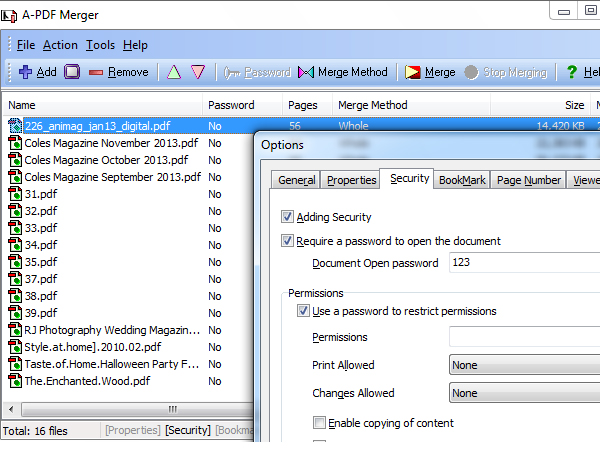Open the Action menu

click(x=60, y=45)
